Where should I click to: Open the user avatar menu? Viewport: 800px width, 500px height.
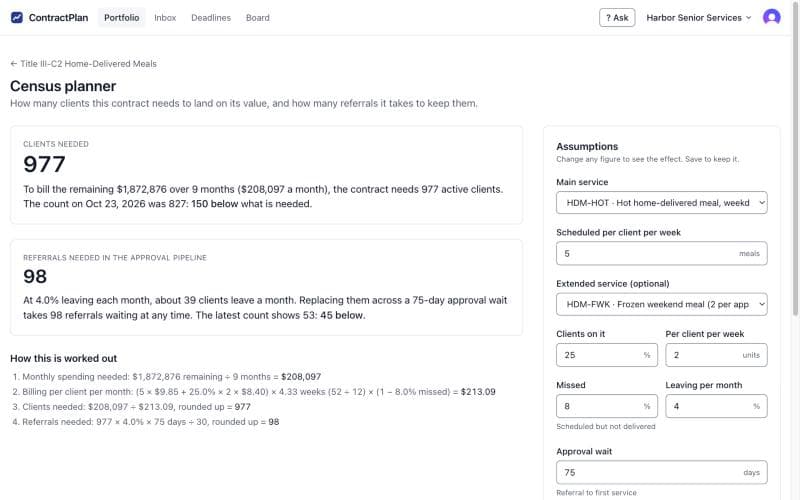pyautogui.click(x=771, y=17)
